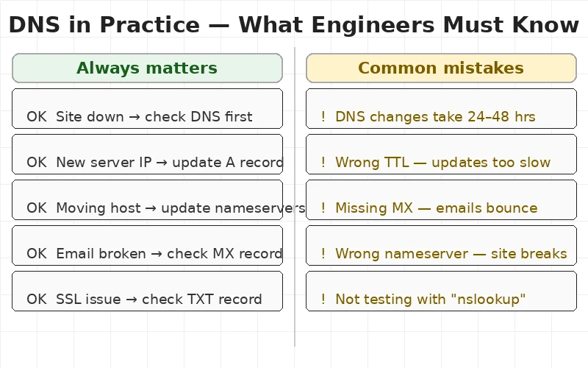The image size is (588, 368).
Task: Click the exclamation mark beside DNS changes
Action: coord(323,117)
